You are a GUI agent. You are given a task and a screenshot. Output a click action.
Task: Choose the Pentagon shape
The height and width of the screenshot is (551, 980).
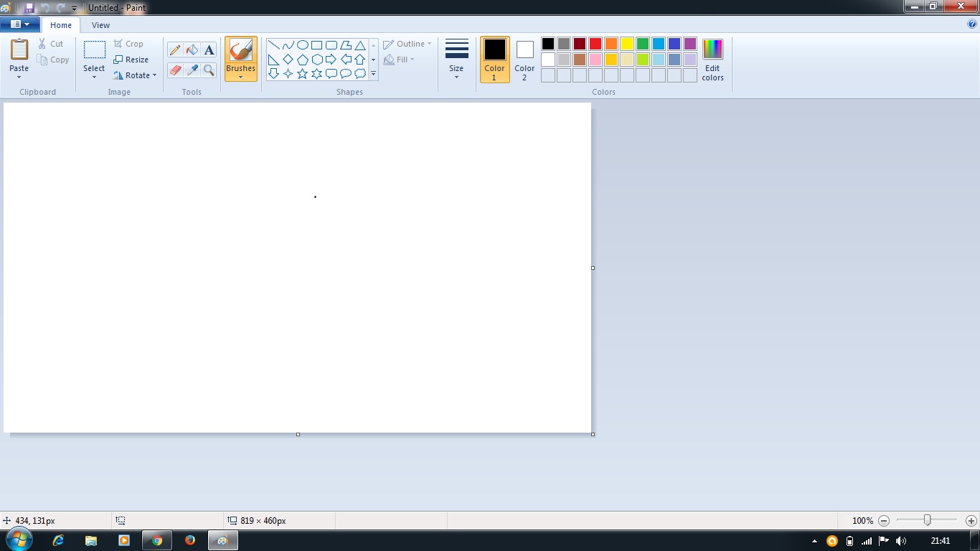pos(302,59)
